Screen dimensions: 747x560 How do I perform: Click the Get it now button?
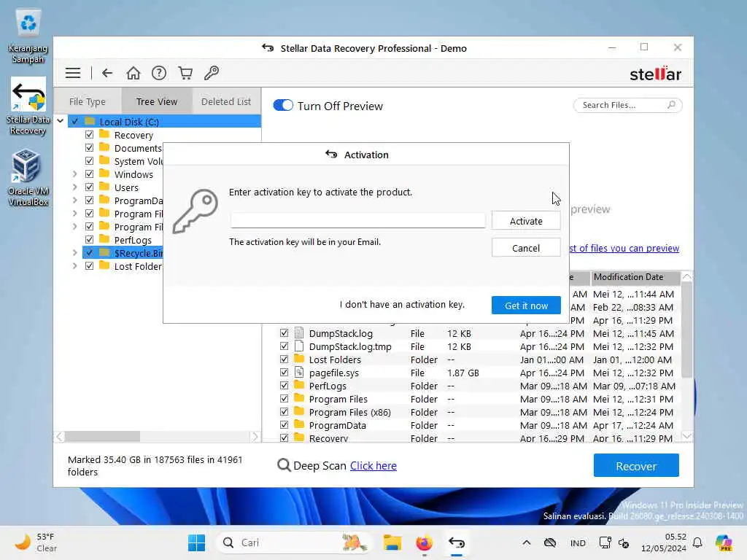coord(526,306)
